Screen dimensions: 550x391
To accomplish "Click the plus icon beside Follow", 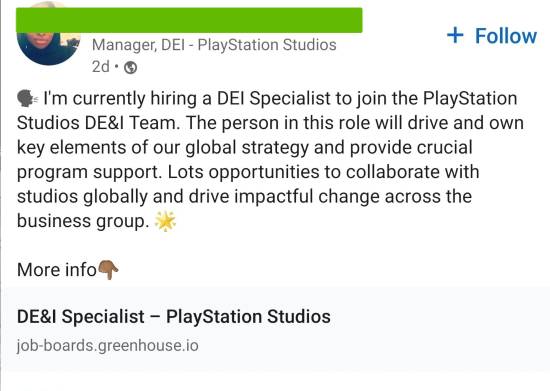I will coord(455,36).
